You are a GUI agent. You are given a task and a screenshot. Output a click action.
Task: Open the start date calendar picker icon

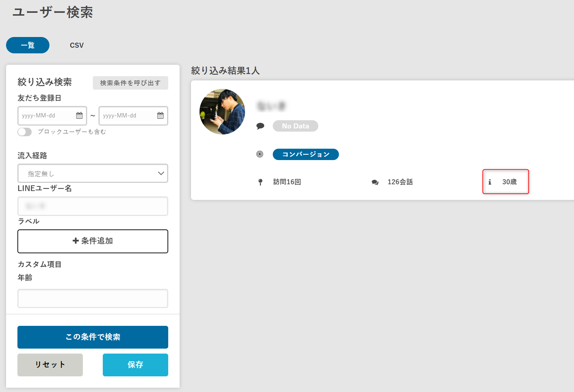coord(79,116)
